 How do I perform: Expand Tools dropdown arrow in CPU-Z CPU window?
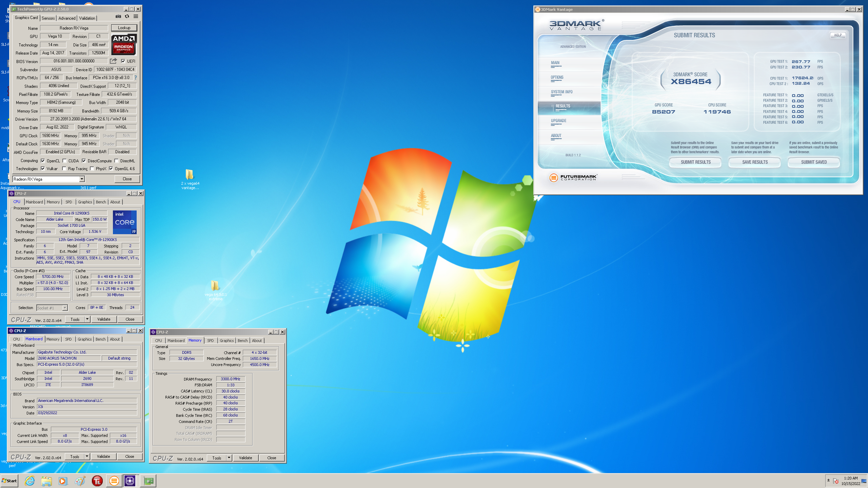point(87,319)
